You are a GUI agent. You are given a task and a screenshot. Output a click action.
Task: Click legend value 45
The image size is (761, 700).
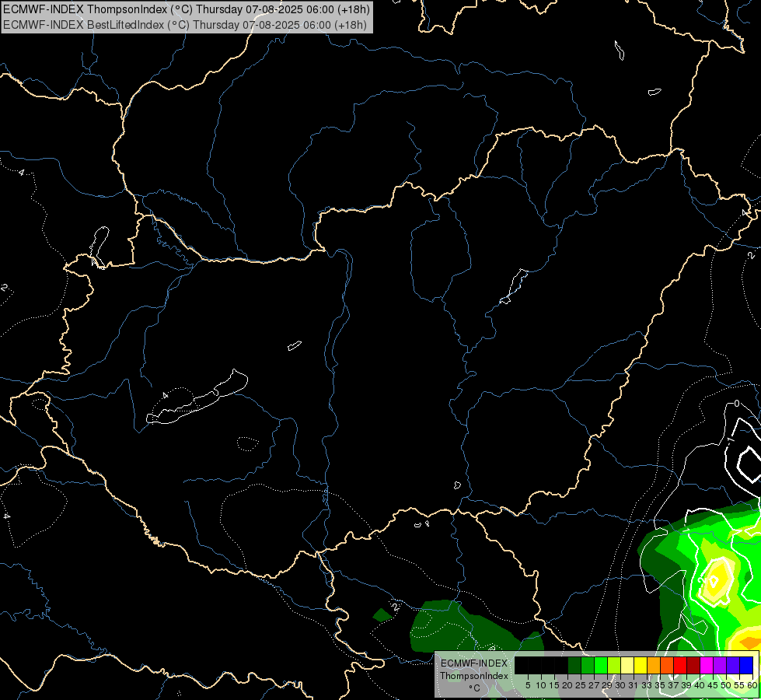[713, 685]
